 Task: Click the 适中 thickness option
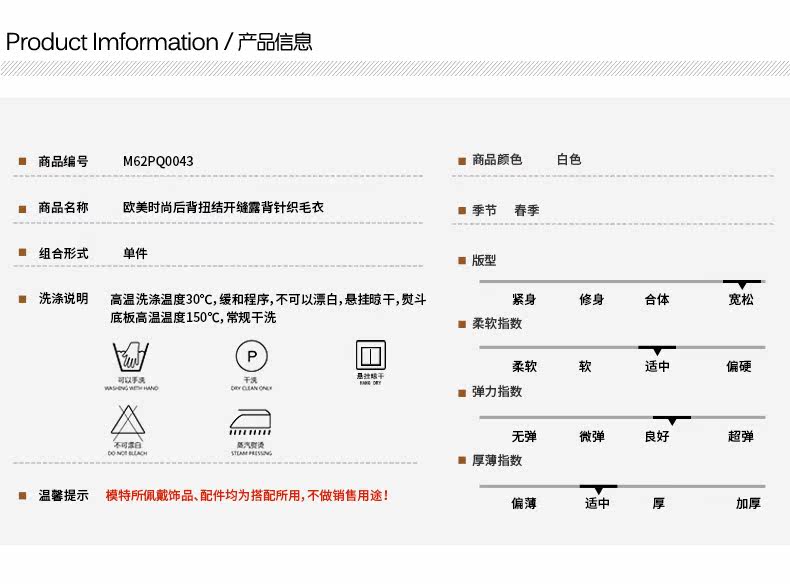[x=598, y=503]
